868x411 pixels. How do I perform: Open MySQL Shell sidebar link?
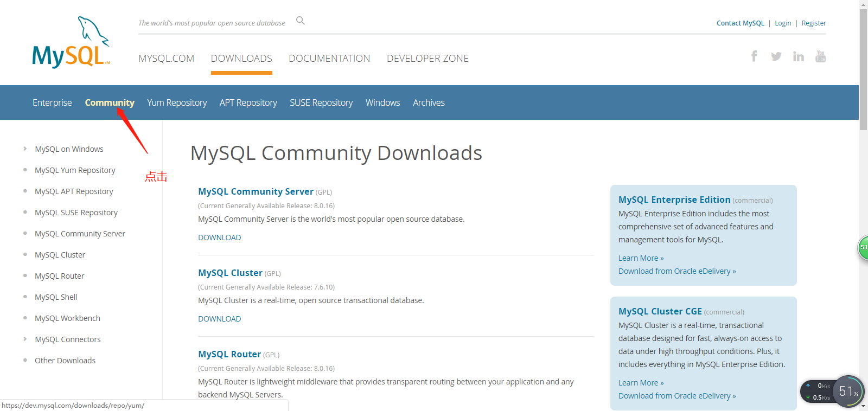(x=56, y=297)
